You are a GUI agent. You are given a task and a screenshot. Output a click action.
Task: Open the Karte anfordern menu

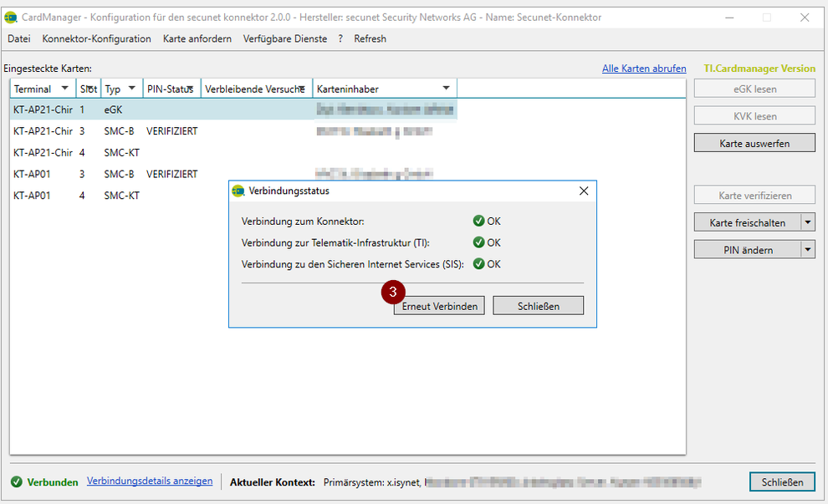[197, 38]
